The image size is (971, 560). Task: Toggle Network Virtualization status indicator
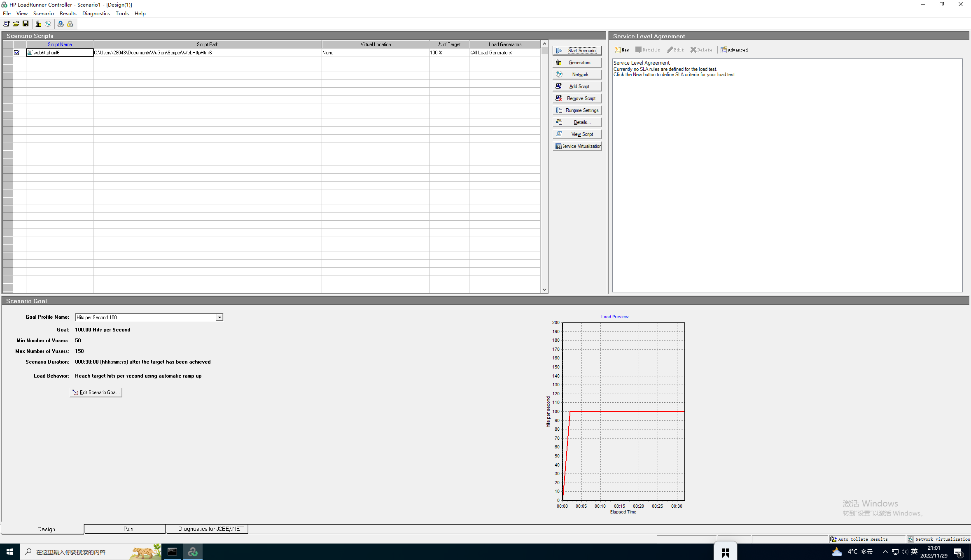pos(938,539)
